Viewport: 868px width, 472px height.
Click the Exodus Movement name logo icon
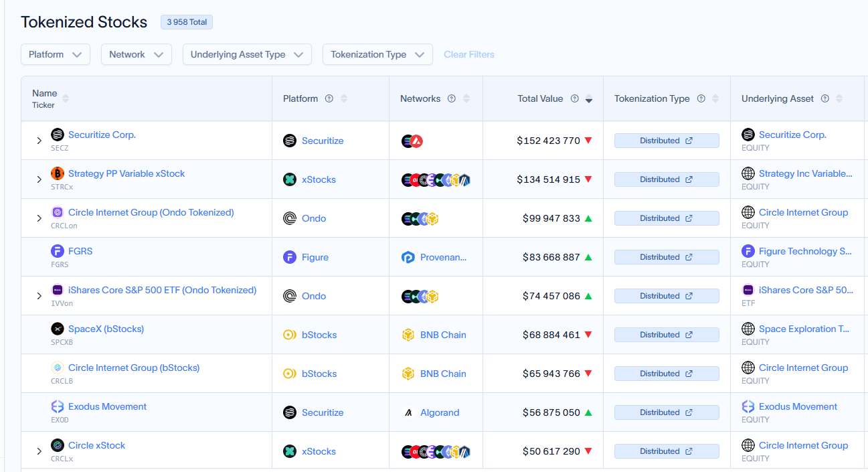point(58,406)
